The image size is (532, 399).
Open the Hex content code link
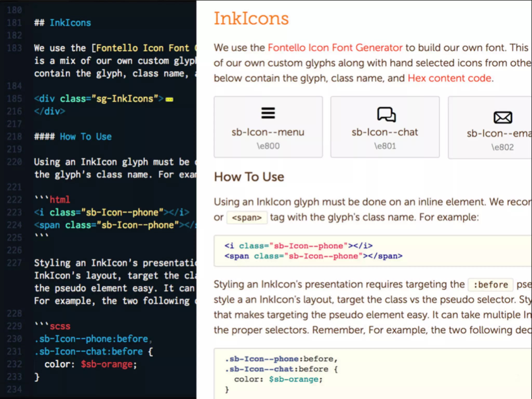point(450,78)
